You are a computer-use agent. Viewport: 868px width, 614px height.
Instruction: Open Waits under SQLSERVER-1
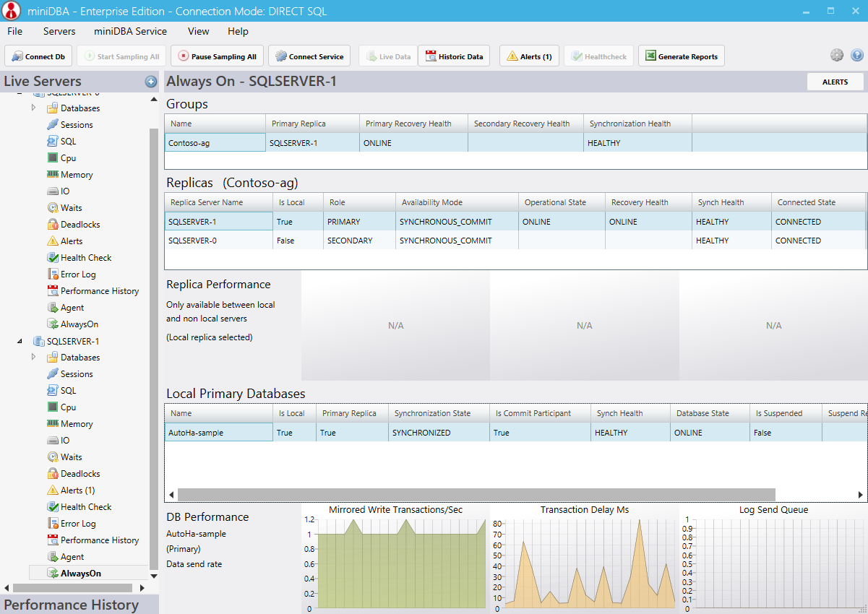[x=64, y=457]
